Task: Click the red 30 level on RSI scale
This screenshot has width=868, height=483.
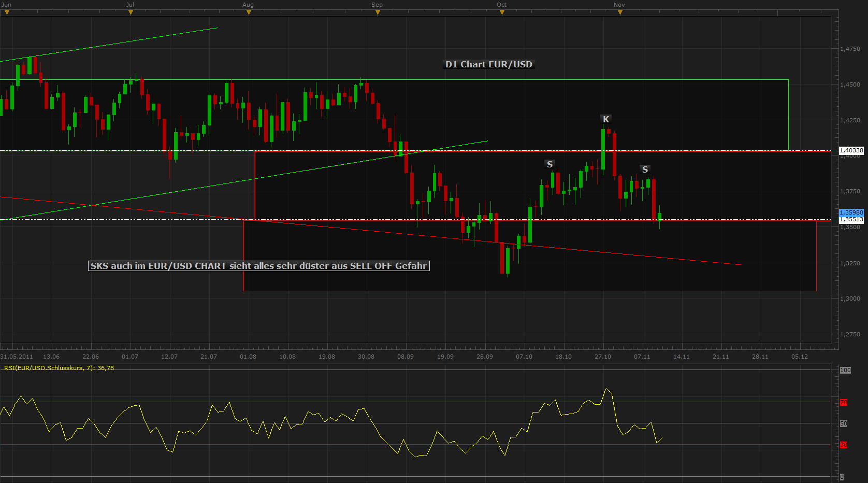Action: (843, 445)
